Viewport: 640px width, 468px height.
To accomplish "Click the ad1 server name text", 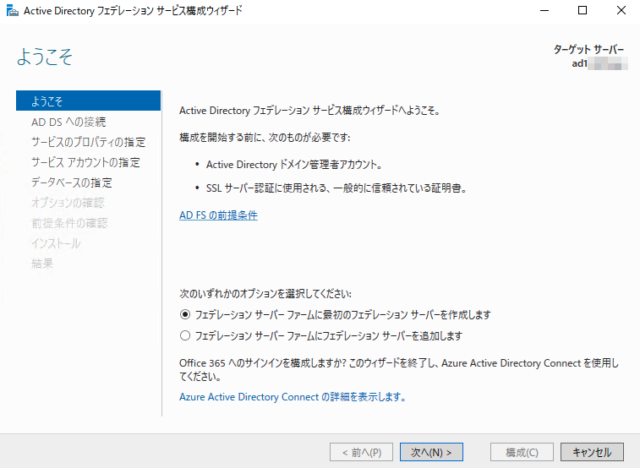I will tap(580, 63).
